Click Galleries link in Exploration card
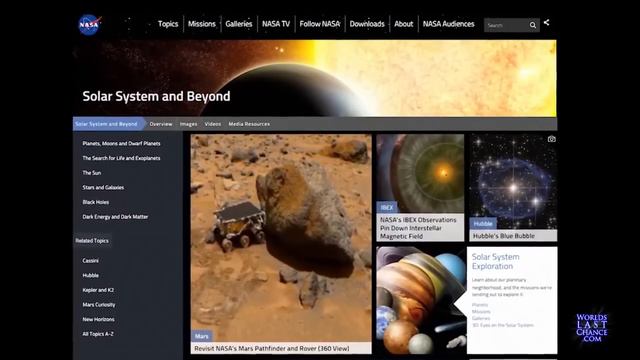The image size is (640, 360). [481, 318]
